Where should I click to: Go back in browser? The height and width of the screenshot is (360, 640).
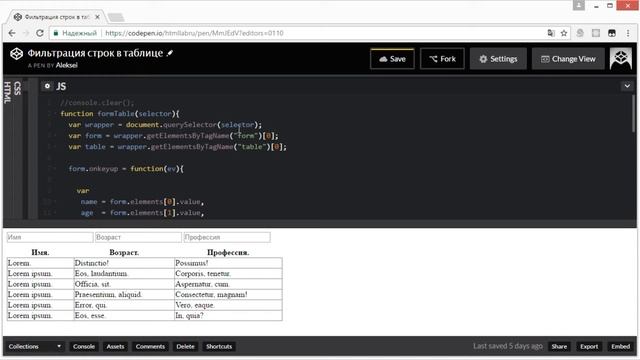coord(12,33)
